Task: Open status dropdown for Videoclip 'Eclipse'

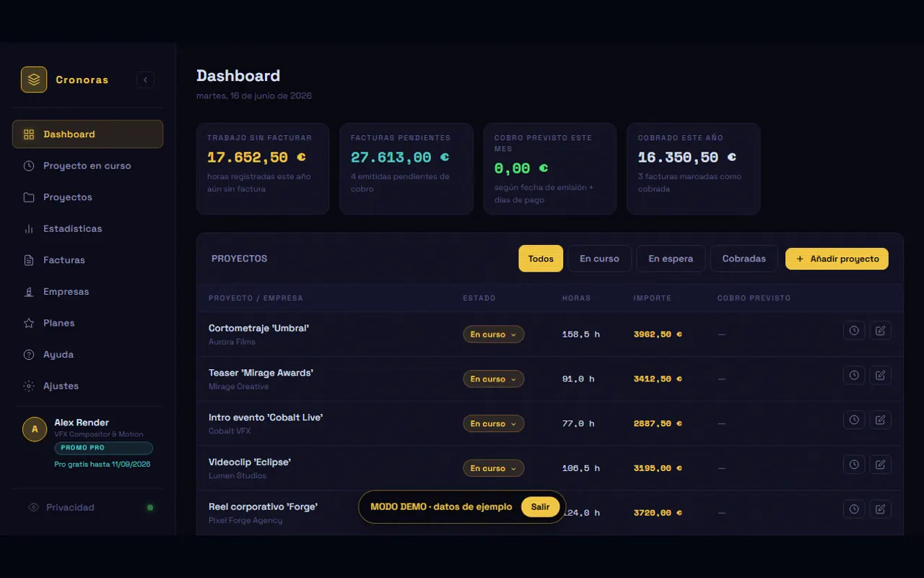Action: pyautogui.click(x=494, y=468)
